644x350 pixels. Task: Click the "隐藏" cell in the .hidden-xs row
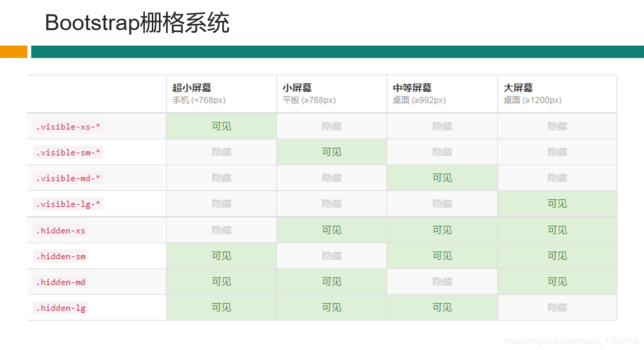221,230
